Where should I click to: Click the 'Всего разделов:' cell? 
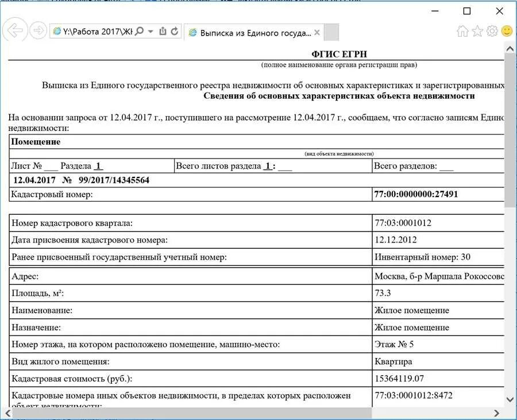click(438, 166)
